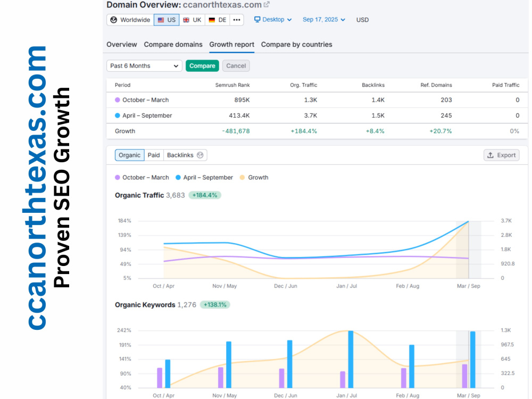This screenshot has width=532, height=399.
Task: Open Compare by countries tab
Action: 296,45
